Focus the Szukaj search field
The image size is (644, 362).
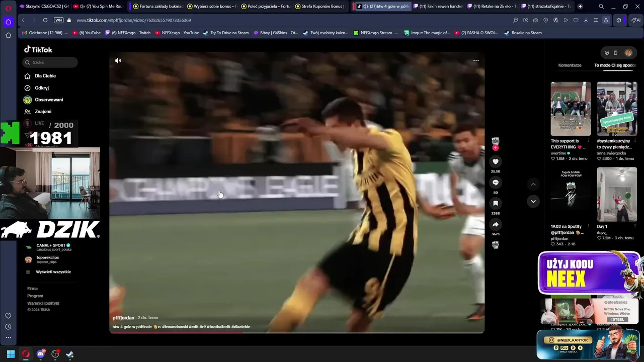coord(50,62)
